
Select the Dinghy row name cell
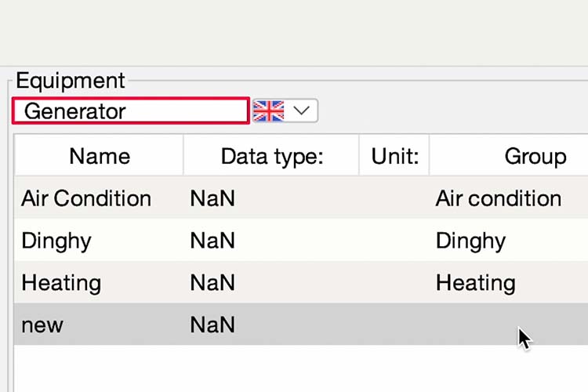pyautogui.click(x=55, y=241)
